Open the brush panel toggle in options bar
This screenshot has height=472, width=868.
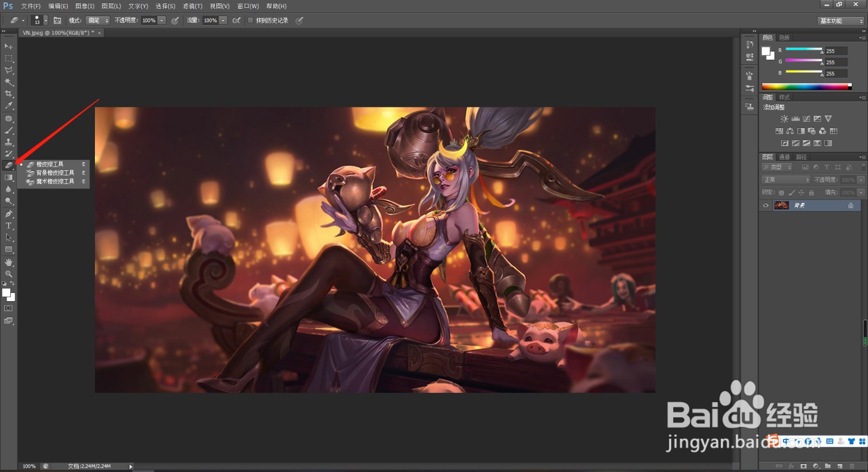[57, 20]
